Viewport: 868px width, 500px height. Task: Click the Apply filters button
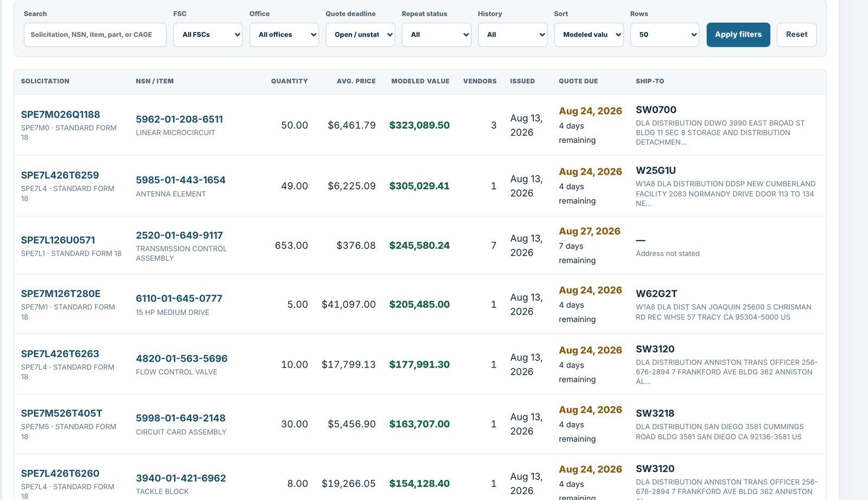click(738, 35)
